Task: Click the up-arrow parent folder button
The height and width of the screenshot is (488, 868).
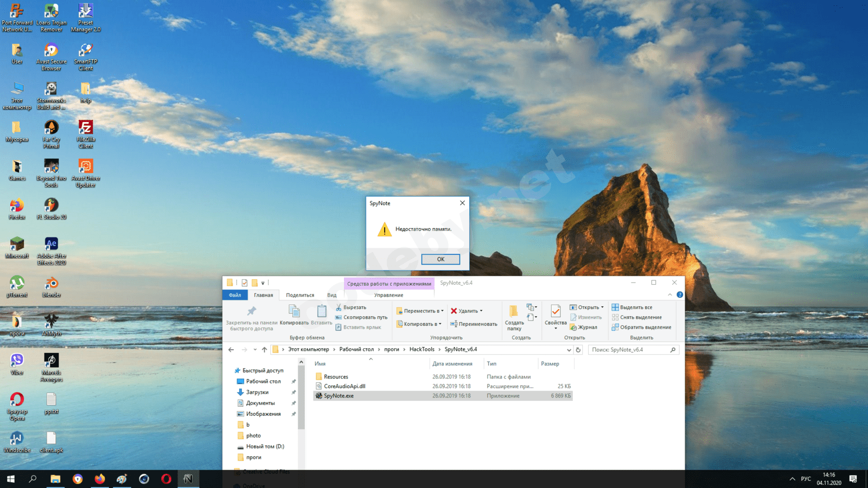Action: 264,350
